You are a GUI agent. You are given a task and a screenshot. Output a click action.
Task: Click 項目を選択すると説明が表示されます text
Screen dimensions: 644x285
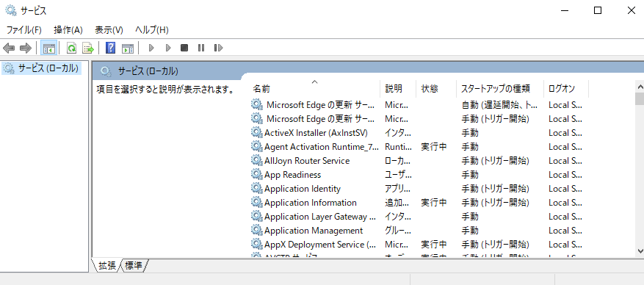165,89
